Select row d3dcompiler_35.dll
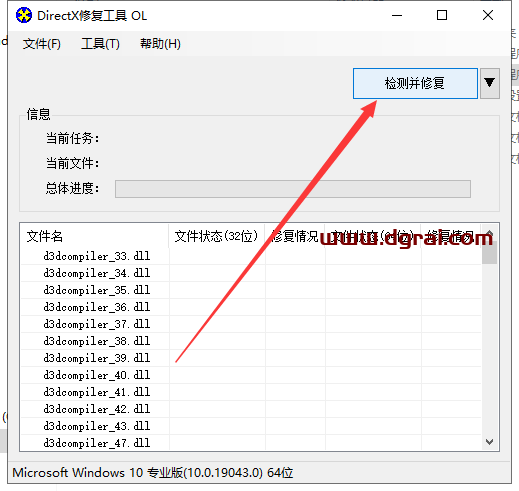Viewport: 519px width, 491px height. coord(251,290)
